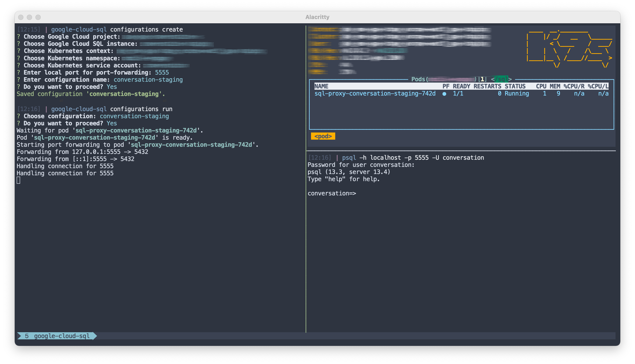The width and height of the screenshot is (635, 364).
Task: Select the conversation-staging configuration choice
Action: point(134,116)
